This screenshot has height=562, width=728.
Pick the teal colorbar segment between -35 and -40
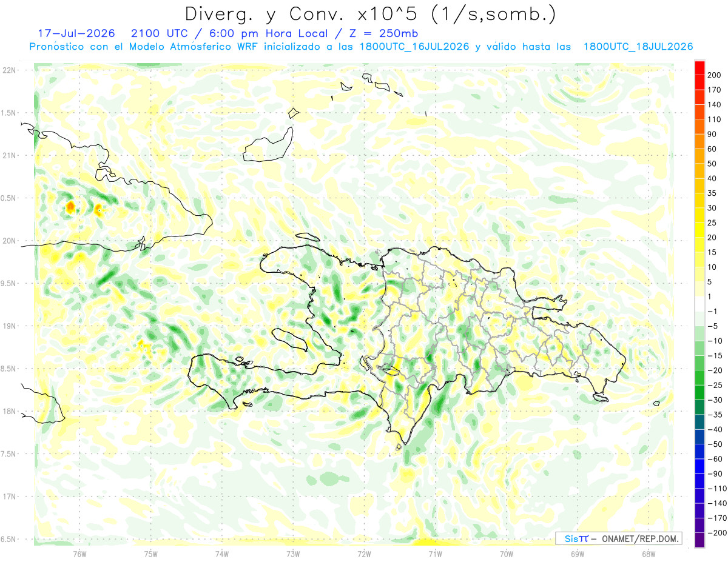(x=699, y=422)
